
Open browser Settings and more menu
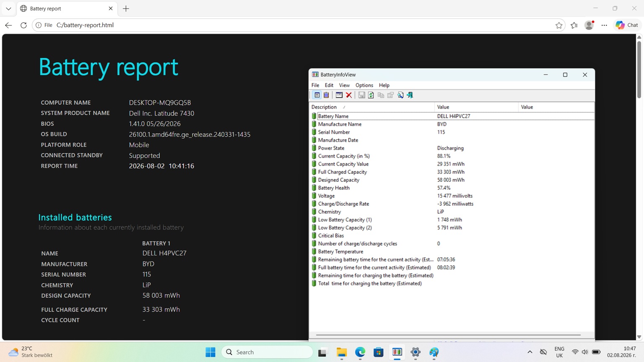[604, 25]
